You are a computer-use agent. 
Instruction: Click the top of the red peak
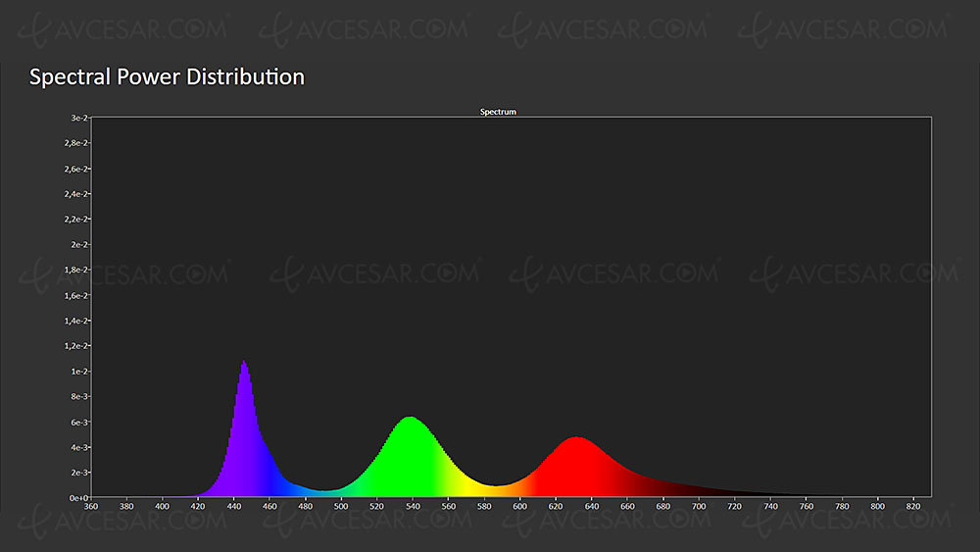coord(576,438)
